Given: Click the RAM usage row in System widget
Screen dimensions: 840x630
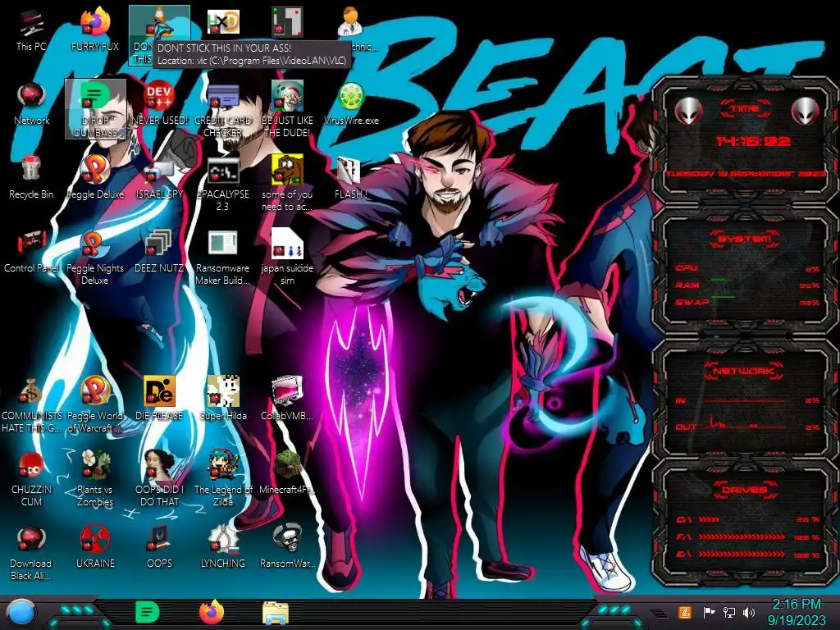Looking at the screenshot, I should point(748,285).
